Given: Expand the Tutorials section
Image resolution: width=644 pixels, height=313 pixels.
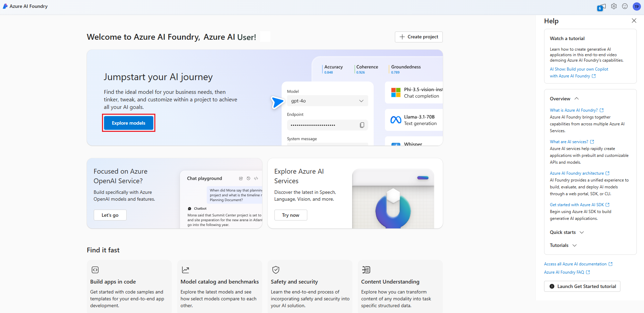Looking at the screenshot, I should [563, 245].
